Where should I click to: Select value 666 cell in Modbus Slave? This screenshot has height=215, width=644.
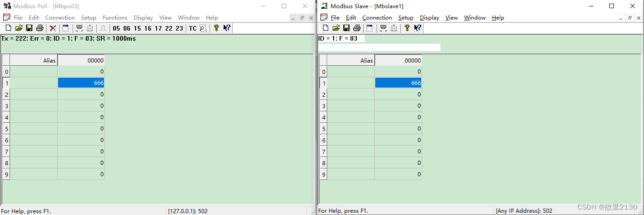coord(398,83)
